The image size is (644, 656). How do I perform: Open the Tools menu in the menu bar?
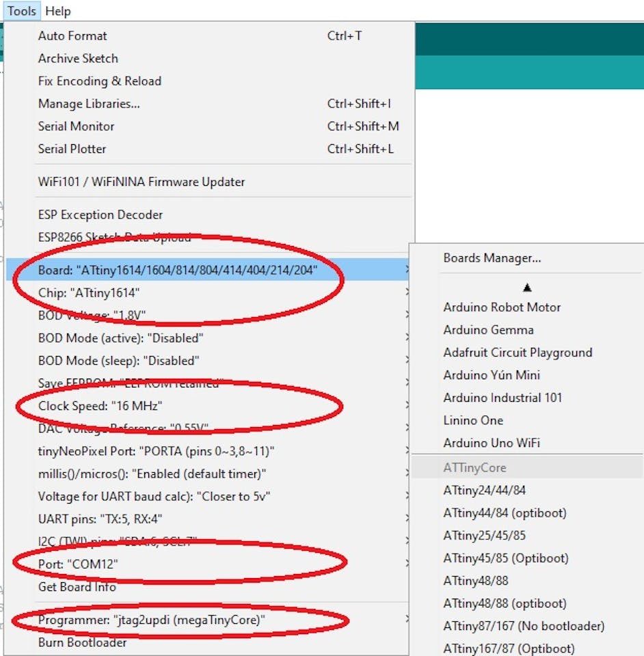[21, 11]
